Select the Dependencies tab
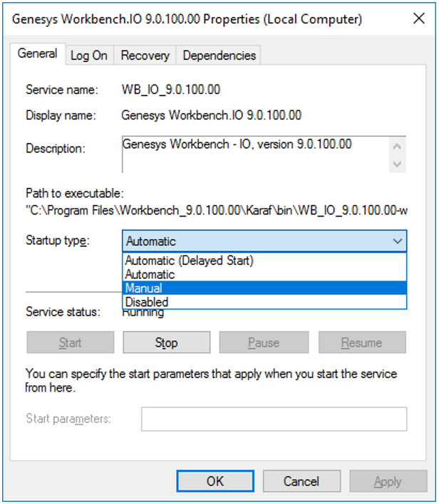 click(219, 55)
